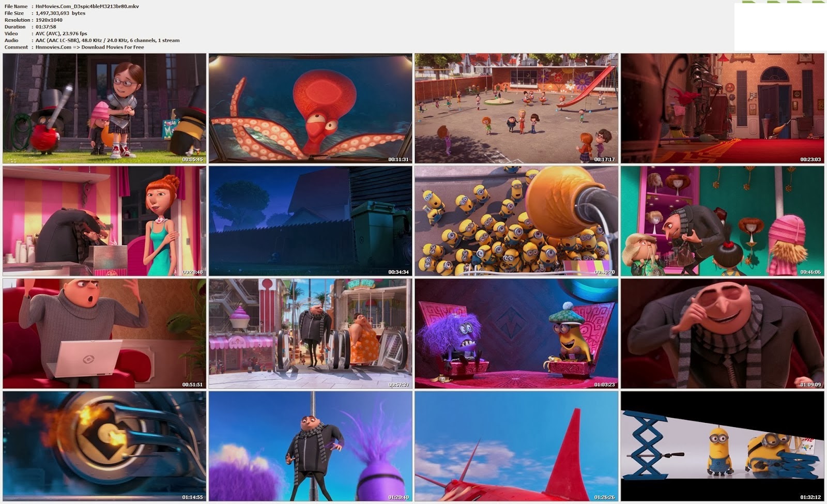The width and height of the screenshot is (827, 504).
Task: Click the audio info AAC (AAC LC-SBR) line
Action: [108, 40]
